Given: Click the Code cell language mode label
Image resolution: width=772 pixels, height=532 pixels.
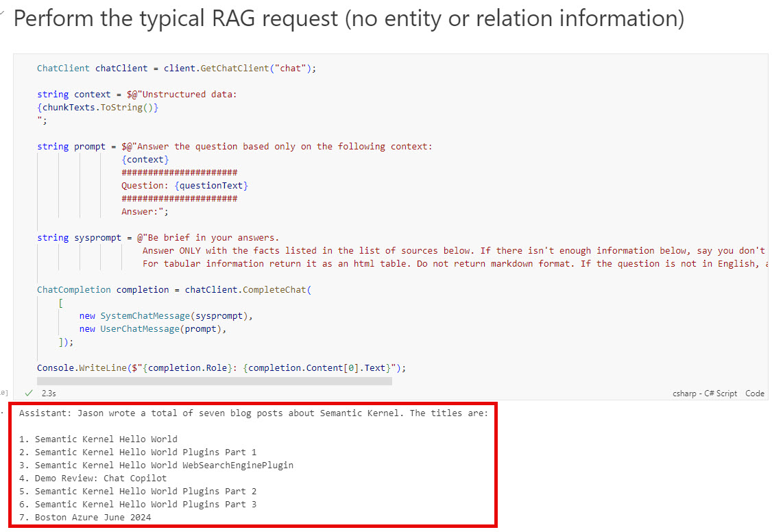Looking at the screenshot, I should coord(754,394).
